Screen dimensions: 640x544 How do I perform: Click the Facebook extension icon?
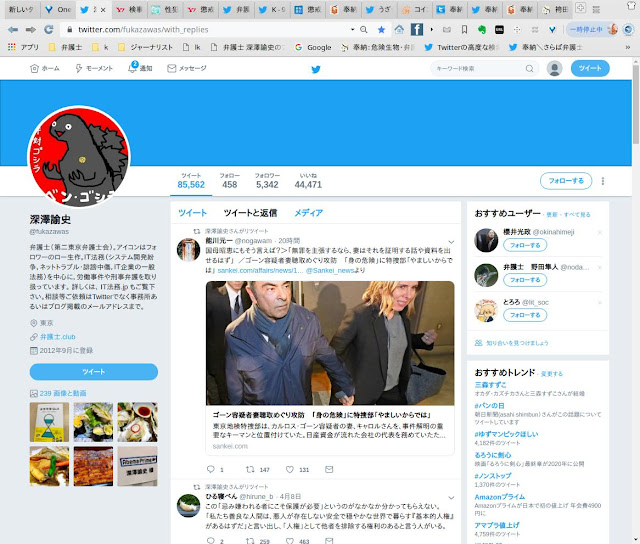416,29
